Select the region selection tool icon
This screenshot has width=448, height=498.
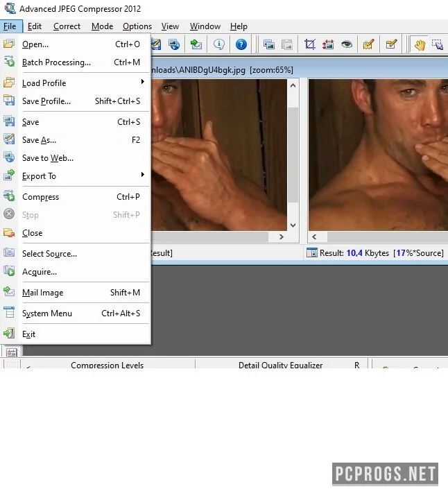click(438, 44)
